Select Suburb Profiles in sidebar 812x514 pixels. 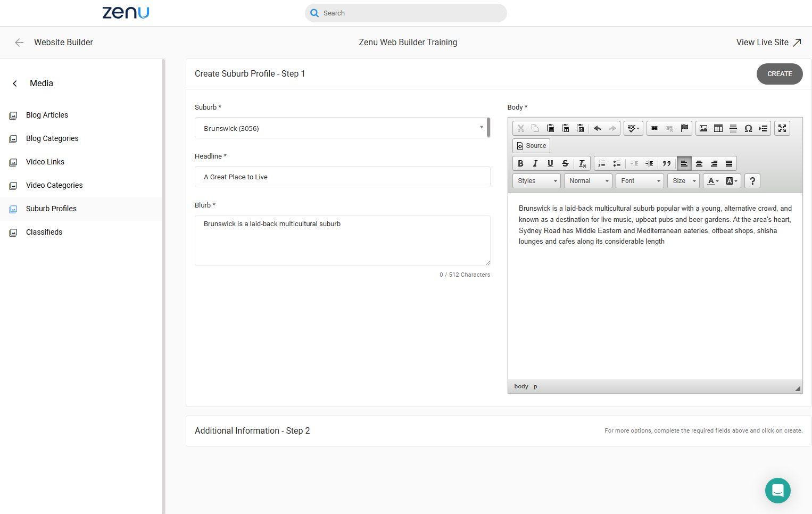pos(51,209)
